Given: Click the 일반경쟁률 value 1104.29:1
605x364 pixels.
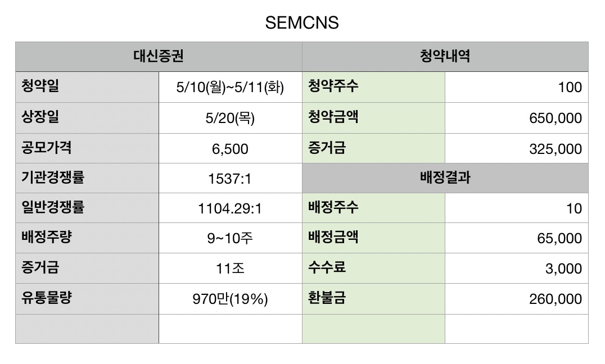Looking at the screenshot, I should click(231, 208).
